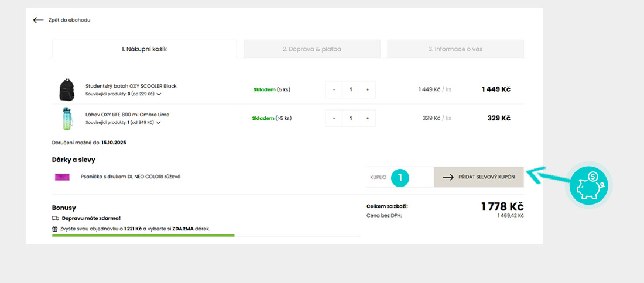Open the Ombre Lime bottle image
Viewport: 644px width, 283px height.
[67, 118]
